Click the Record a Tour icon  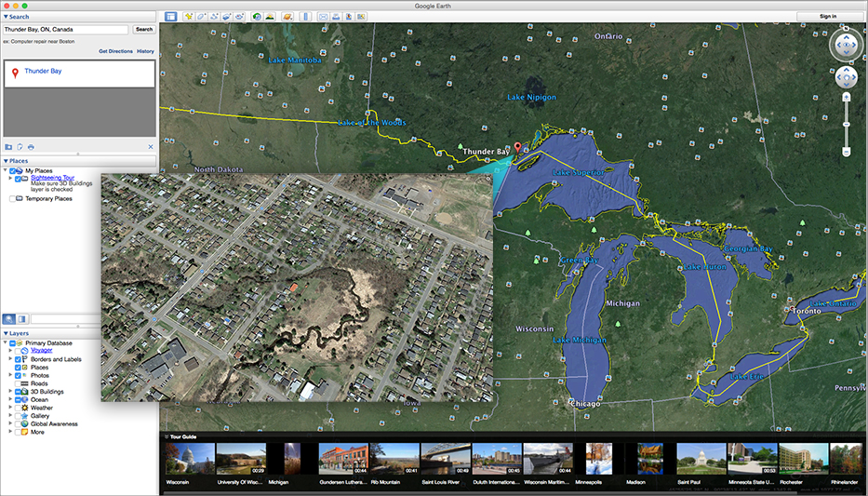240,17
